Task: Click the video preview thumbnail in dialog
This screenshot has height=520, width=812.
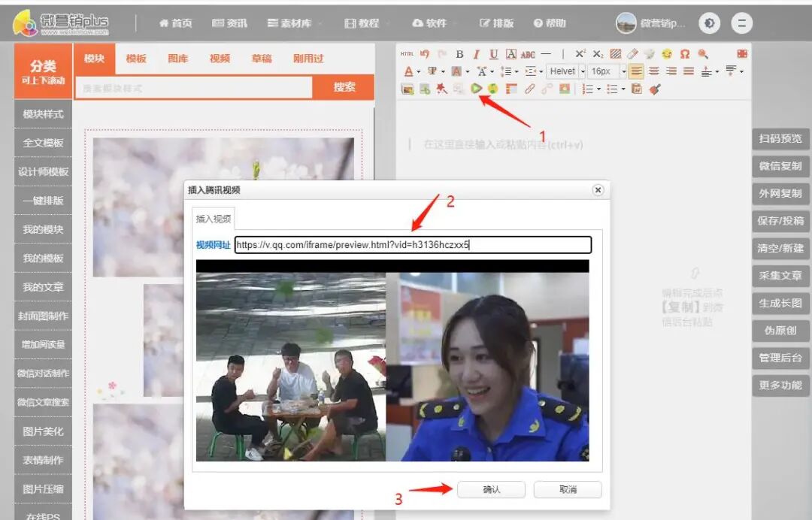Action: [392, 361]
